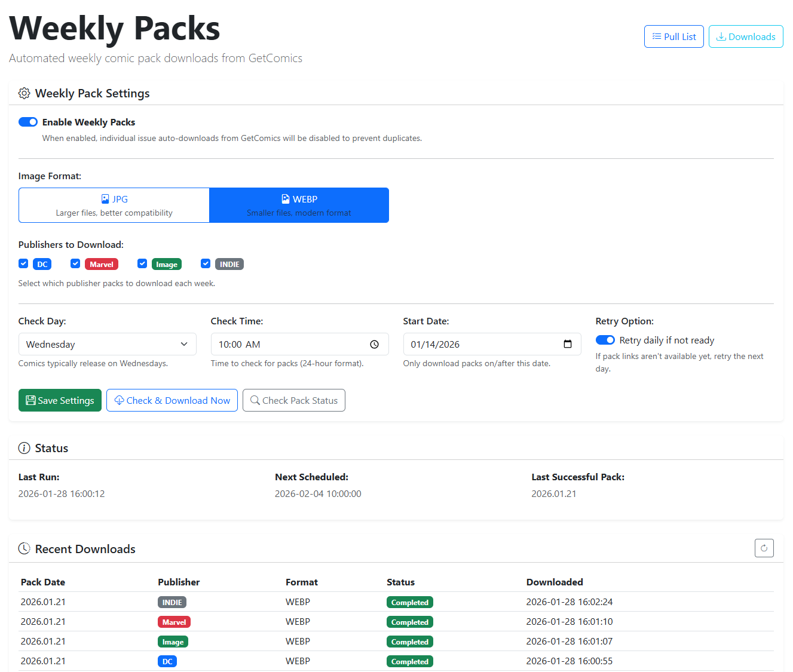Uncheck the Marvel publisher checkbox
The image size is (793, 672).
[x=75, y=263]
